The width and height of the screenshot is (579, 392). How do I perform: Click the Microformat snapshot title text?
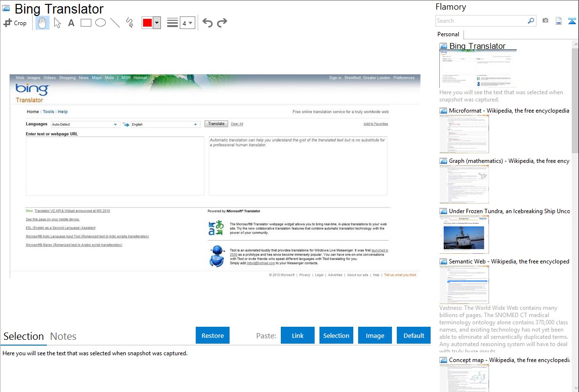click(509, 111)
